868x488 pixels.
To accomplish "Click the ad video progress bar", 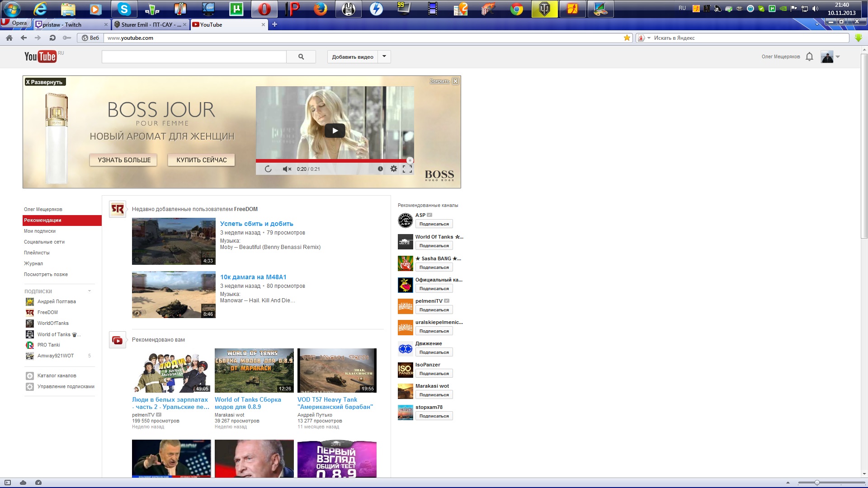I will click(335, 160).
